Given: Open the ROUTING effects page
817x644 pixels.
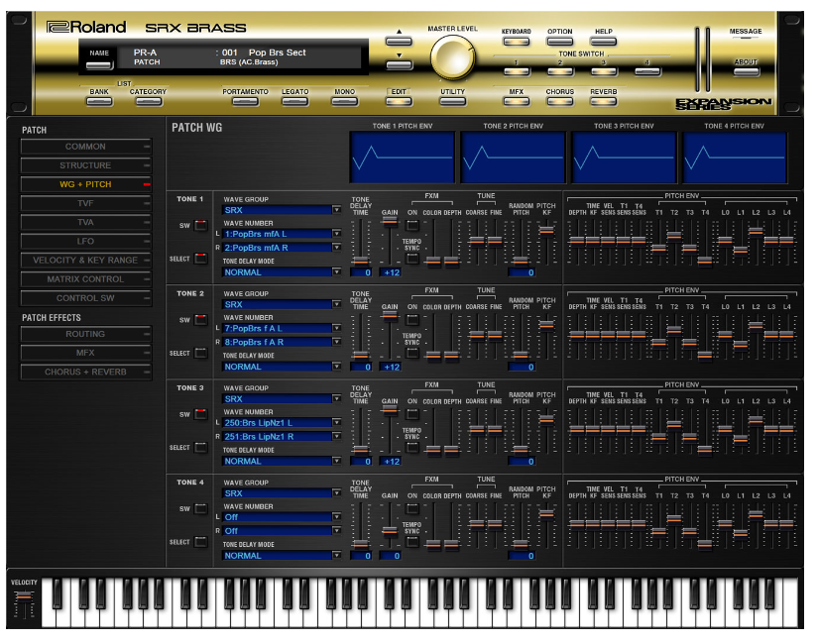Looking at the screenshot, I should click(x=86, y=334).
